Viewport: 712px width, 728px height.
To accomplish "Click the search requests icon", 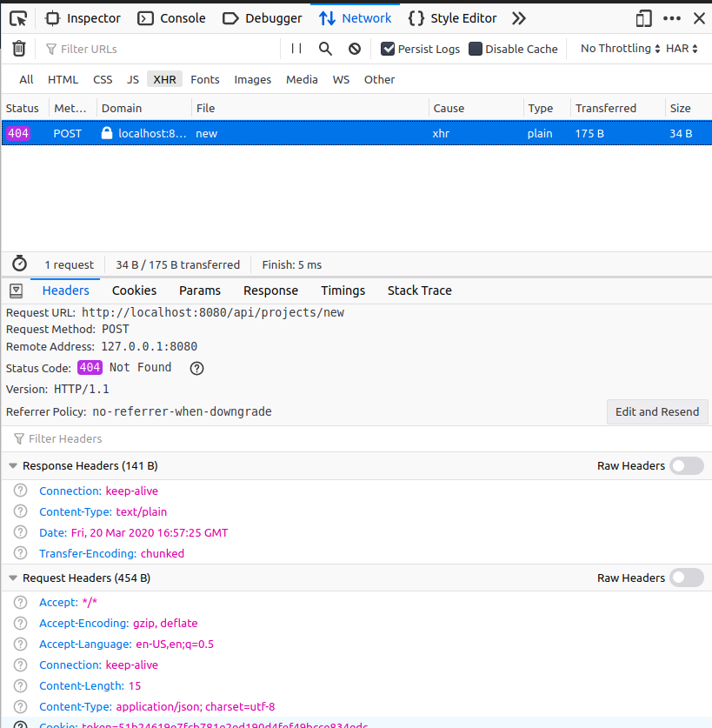I will (x=325, y=49).
